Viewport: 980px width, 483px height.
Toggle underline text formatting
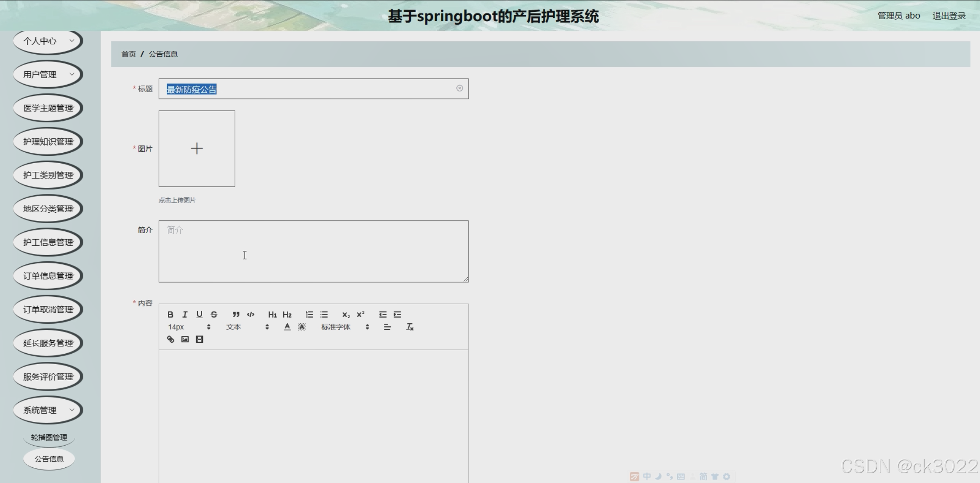[x=200, y=314]
